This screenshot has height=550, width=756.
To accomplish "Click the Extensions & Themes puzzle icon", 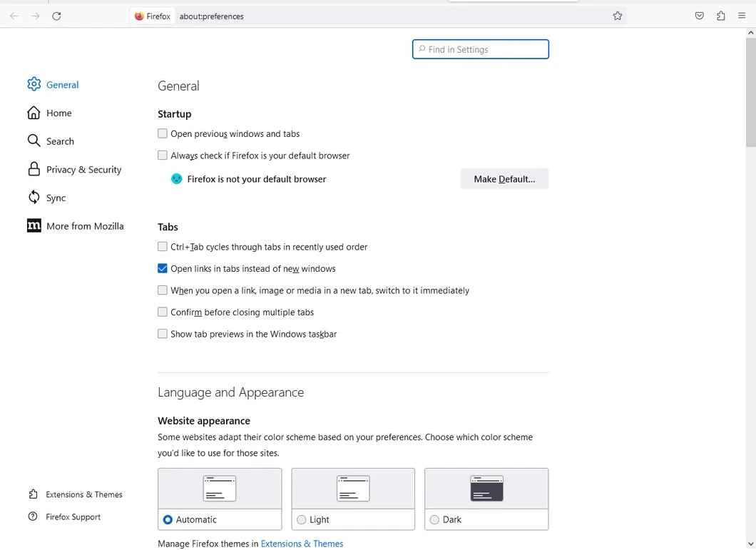I will (x=33, y=494).
